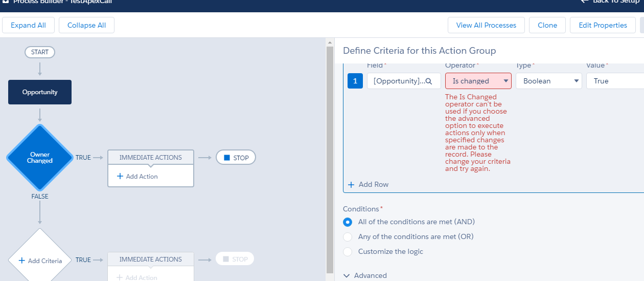
Task: Click the Collapse All button
Action: click(86, 25)
